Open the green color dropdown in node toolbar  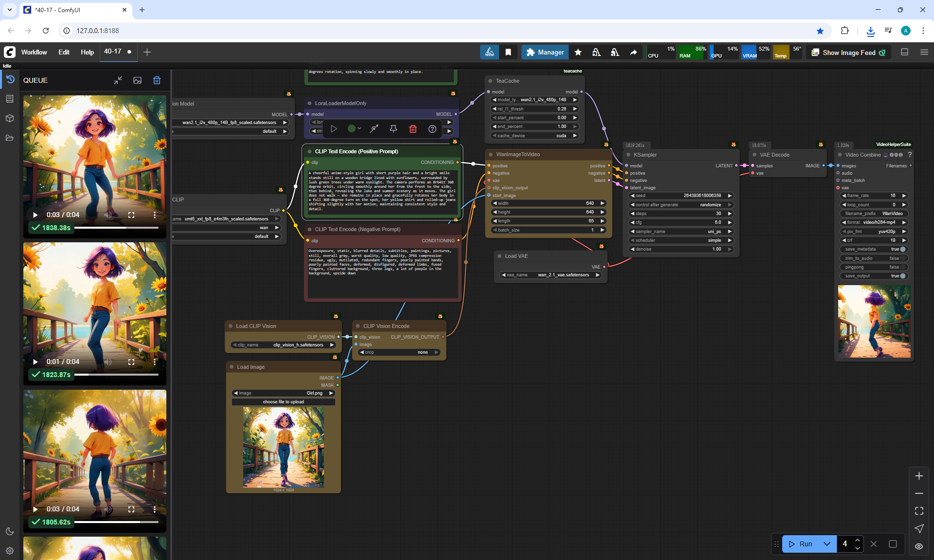point(354,129)
